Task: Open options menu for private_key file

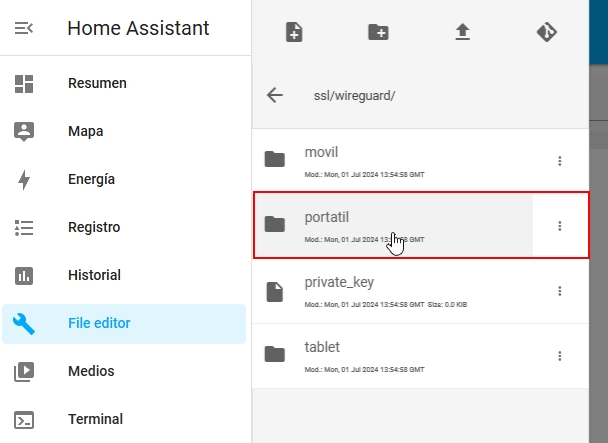Action: pyautogui.click(x=560, y=291)
